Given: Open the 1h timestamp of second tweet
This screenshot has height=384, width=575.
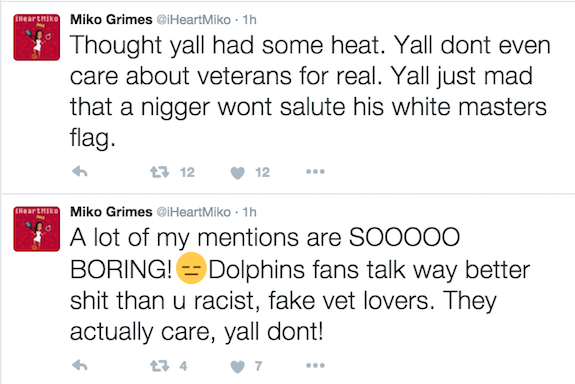Looking at the screenshot, I should (249, 212).
